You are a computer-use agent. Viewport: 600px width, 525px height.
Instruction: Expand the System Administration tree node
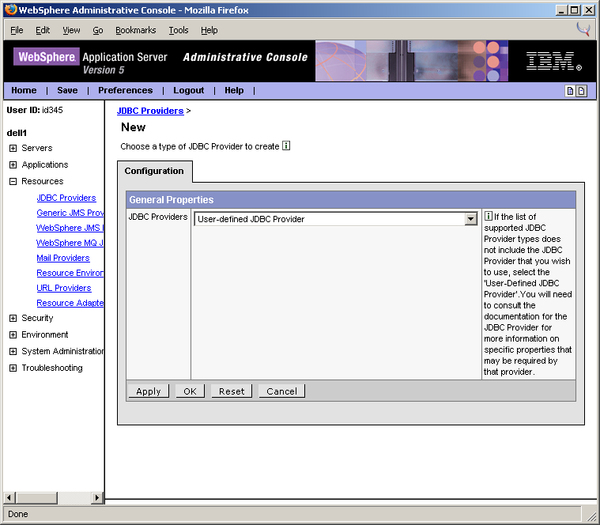[13, 351]
